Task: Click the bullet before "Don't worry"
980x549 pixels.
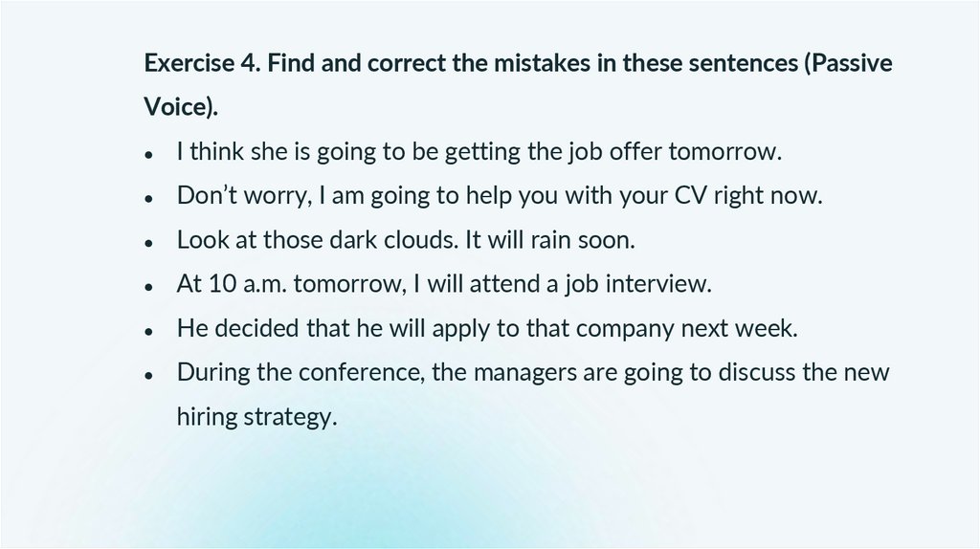Action: [x=149, y=198]
